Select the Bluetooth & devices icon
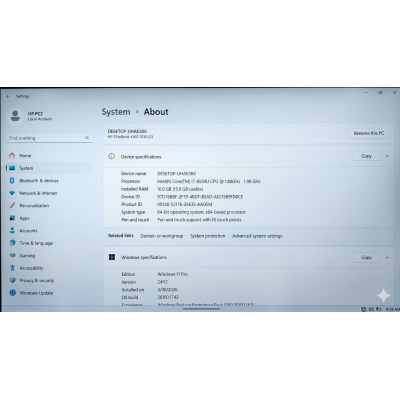The height and width of the screenshot is (400, 400). tap(12, 181)
